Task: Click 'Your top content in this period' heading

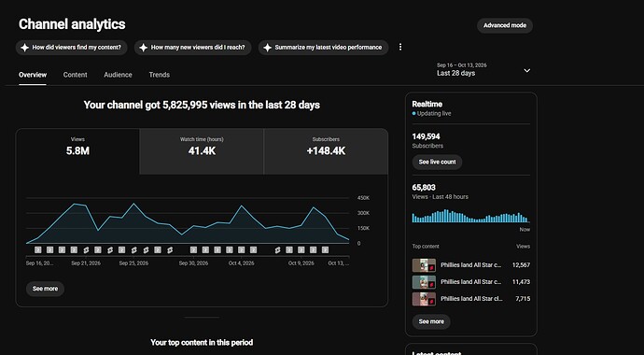Action: click(x=202, y=343)
